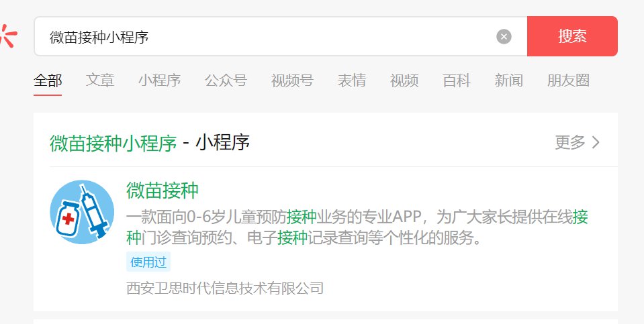Viewport: 644px width, 324px height.
Task: Expand results with the chevron beside 更多
Action: tap(596, 142)
